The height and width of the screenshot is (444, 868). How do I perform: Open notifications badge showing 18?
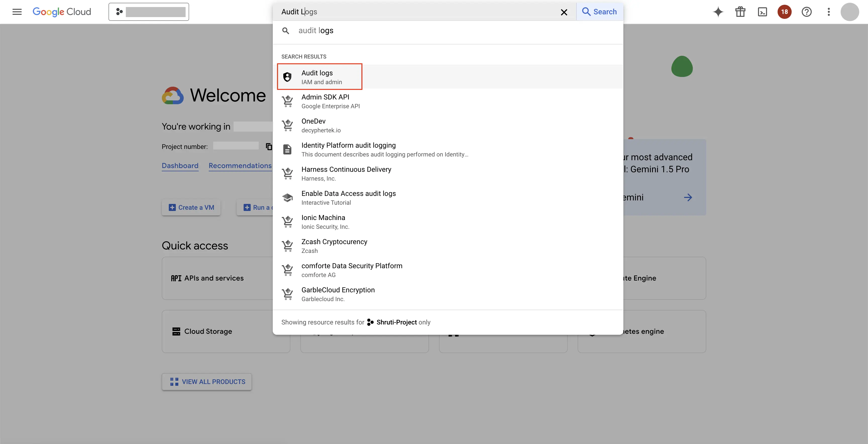[784, 12]
